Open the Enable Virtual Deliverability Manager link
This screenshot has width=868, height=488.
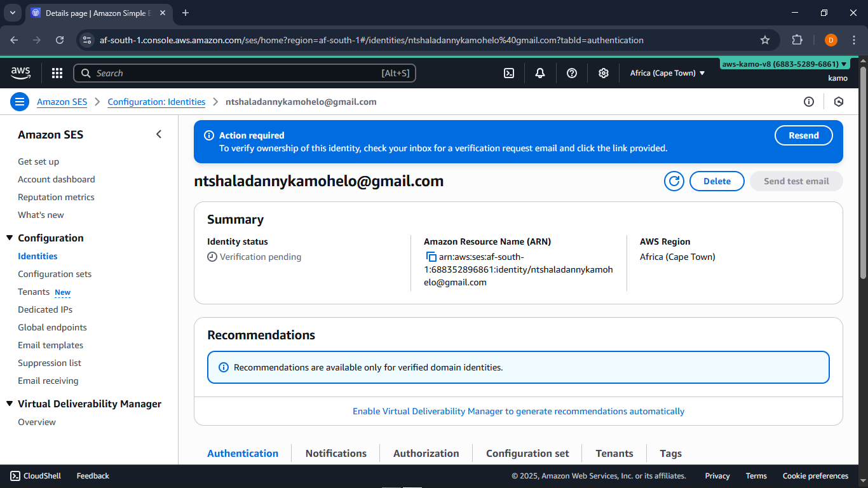(519, 411)
